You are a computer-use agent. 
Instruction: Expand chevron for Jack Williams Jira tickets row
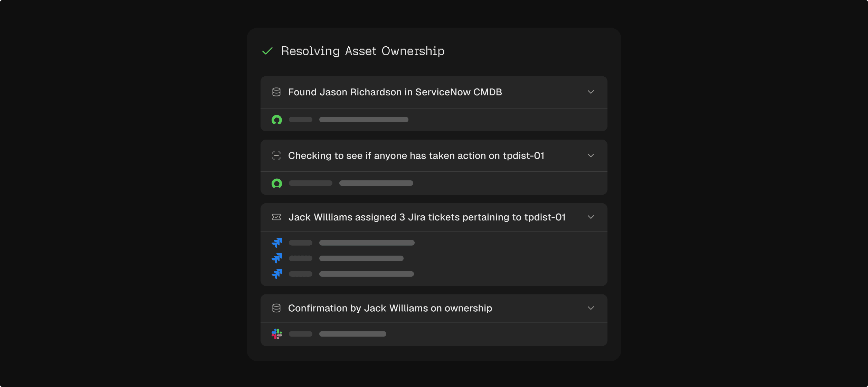point(591,217)
